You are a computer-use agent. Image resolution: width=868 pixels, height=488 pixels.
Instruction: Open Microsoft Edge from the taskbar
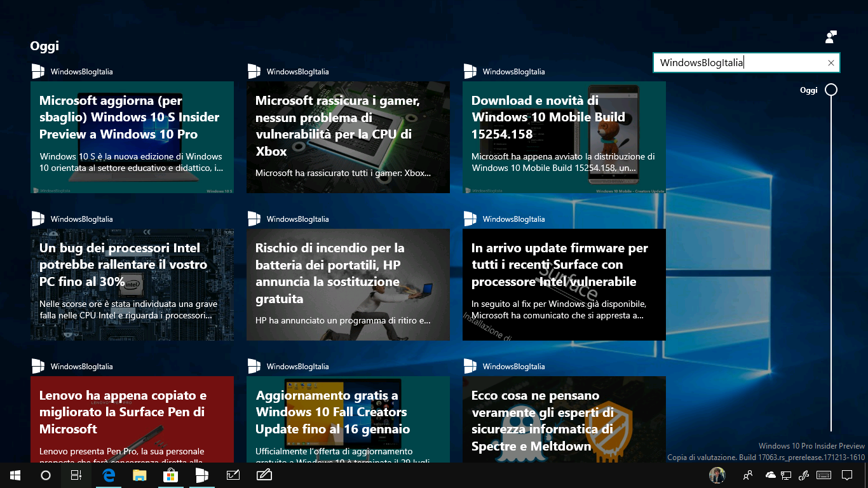pos(109,475)
